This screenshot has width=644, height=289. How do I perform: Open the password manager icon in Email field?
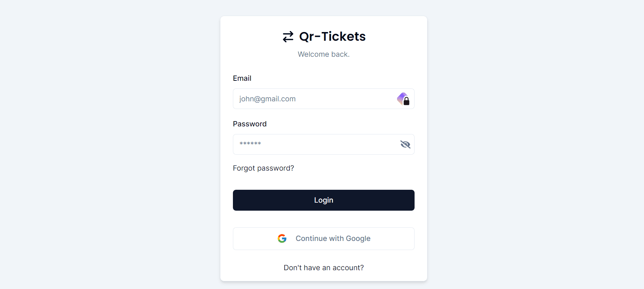pyautogui.click(x=403, y=99)
